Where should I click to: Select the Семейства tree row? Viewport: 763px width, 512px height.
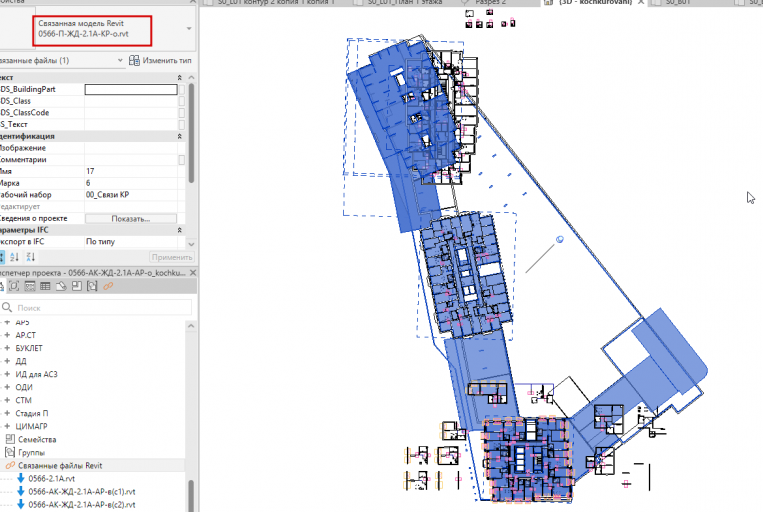pos(37,439)
